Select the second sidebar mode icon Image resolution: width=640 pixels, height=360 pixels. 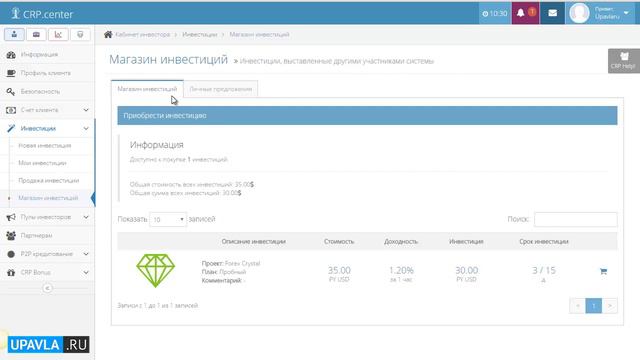36,35
